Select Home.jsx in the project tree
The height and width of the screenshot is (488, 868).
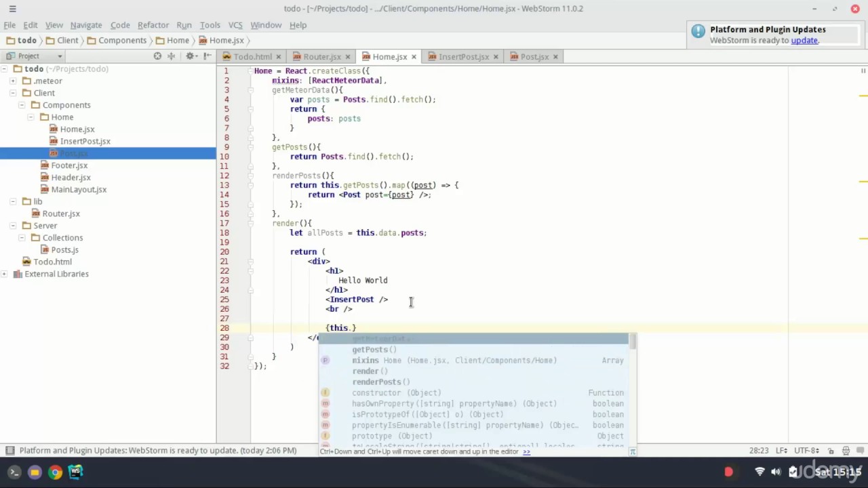point(77,129)
